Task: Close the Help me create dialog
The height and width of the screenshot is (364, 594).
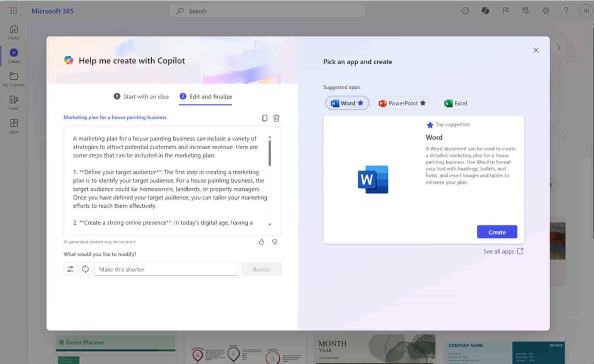Action: [536, 50]
